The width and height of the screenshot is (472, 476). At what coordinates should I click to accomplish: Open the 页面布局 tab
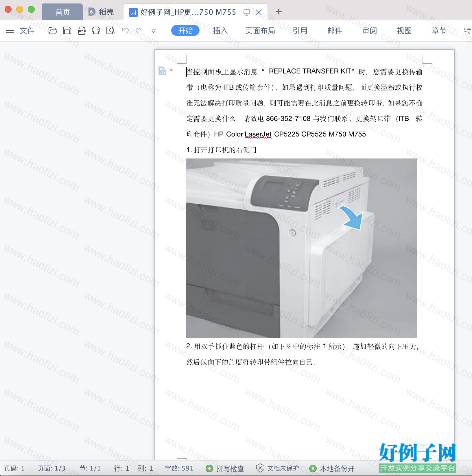tap(260, 30)
